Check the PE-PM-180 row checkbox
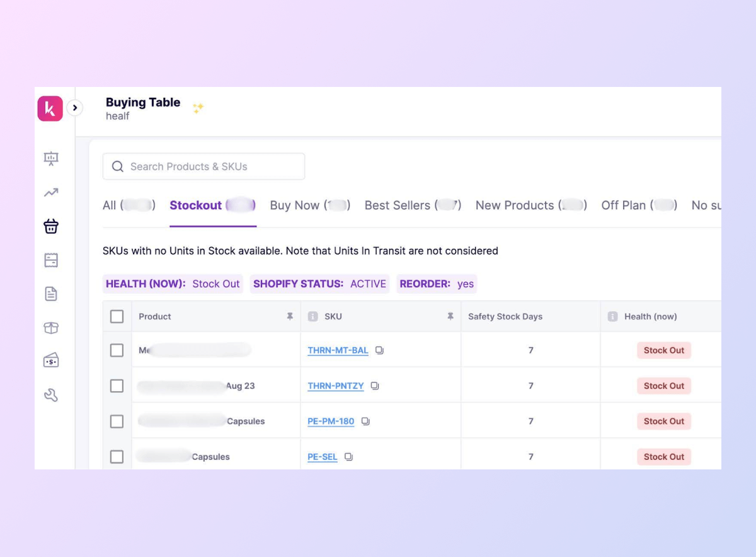 tap(117, 421)
